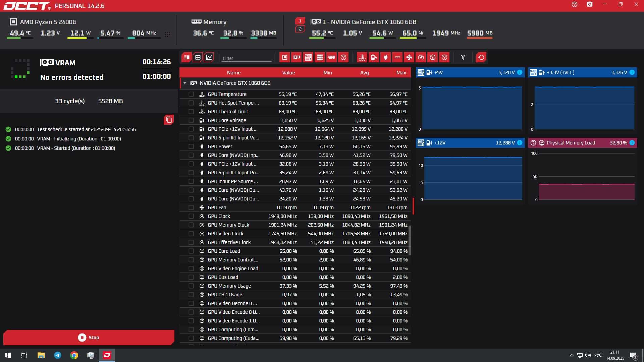Check the GPU Temperature row checkbox
644x362 pixels.
pyautogui.click(x=191, y=94)
